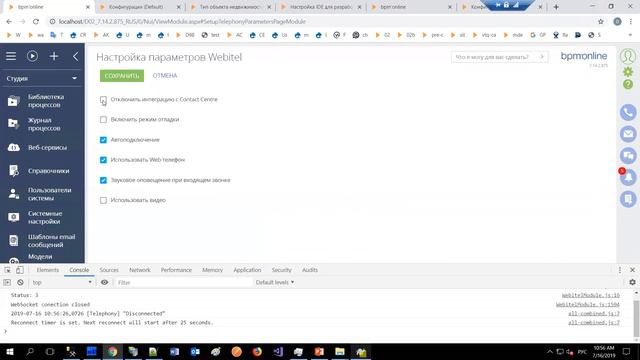Image resolution: width=640 pixels, height=360 pixels.
Task: Switch to the Application tab
Action: coord(247,270)
